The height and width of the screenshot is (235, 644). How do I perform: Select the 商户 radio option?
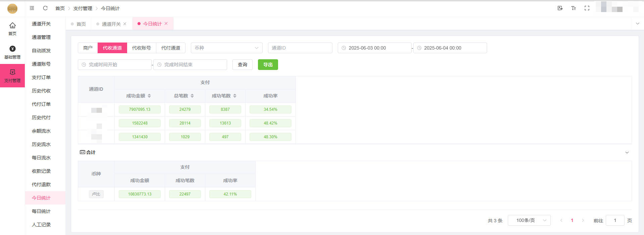pos(88,48)
